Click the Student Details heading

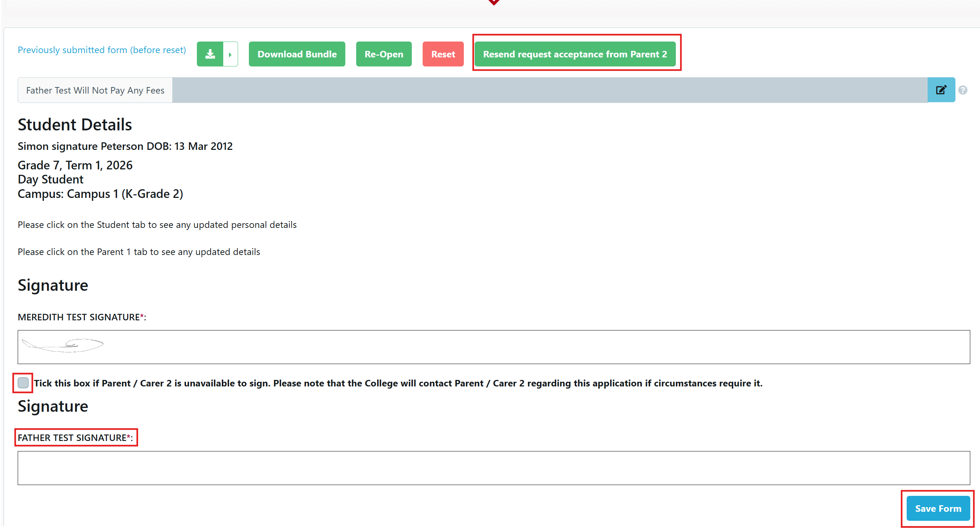pyautogui.click(x=74, y=124)
